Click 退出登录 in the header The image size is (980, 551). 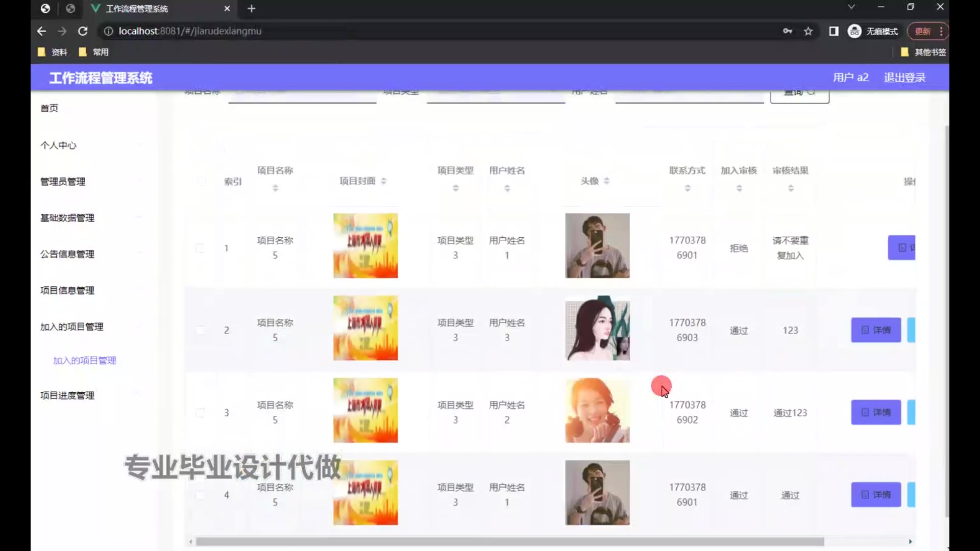coord(904,78)
